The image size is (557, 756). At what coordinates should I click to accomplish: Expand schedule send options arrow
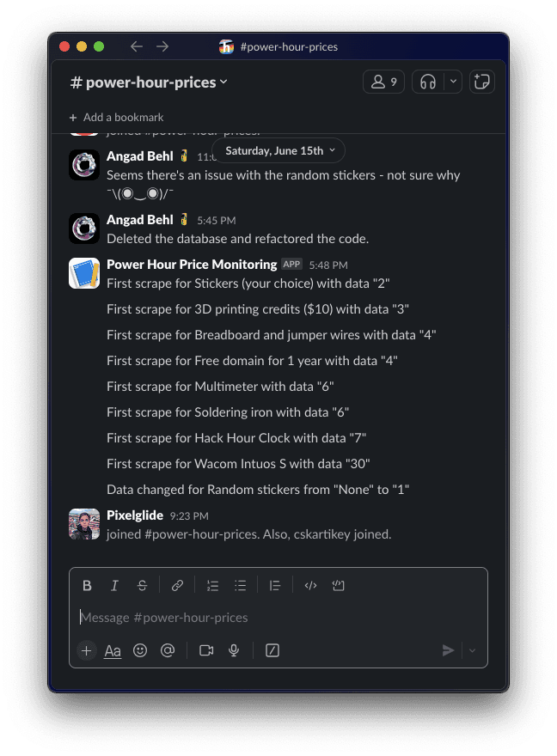472,650
